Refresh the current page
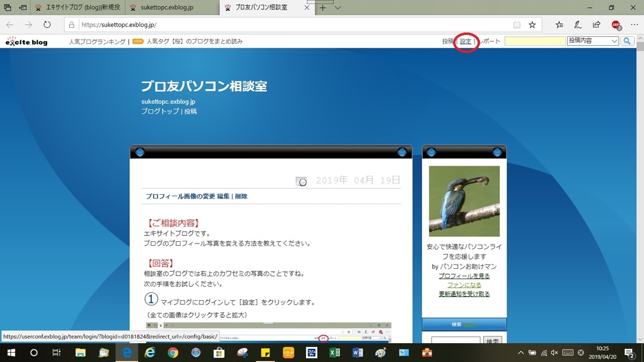The width and height of the screenshot is (644, 362). tap(47, 25)
